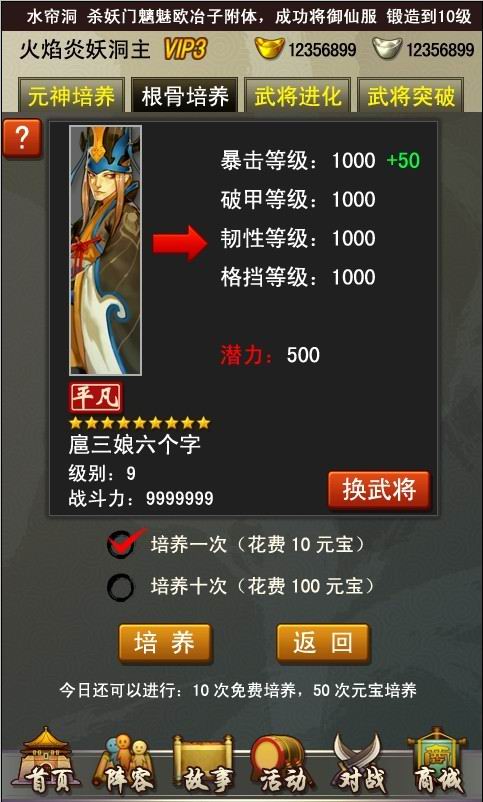Tap the silver ingot currency icon
Image resolution: width=483 pixels, height=802 pixels.
point(387,48)
